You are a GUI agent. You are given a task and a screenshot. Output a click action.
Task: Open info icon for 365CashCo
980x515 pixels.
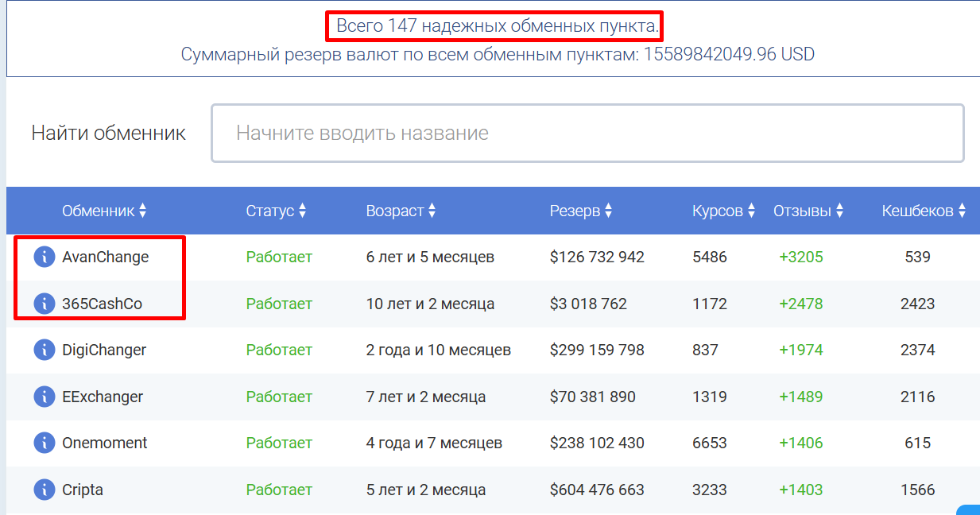click(45, 304)
